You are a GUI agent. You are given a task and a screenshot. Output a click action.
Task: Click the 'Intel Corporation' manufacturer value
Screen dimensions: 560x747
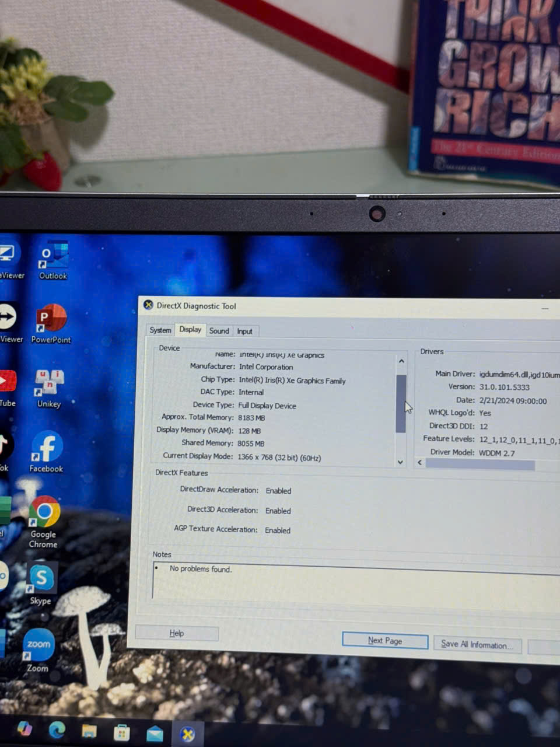[x=266, y=367]
